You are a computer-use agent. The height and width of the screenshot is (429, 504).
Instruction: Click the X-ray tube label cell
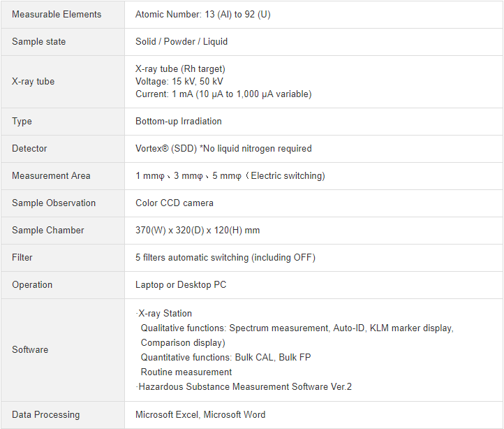click(x=33, y=81)
